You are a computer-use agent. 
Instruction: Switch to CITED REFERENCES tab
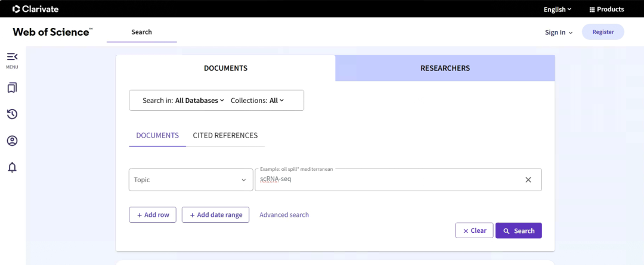(x=225, y=135)
